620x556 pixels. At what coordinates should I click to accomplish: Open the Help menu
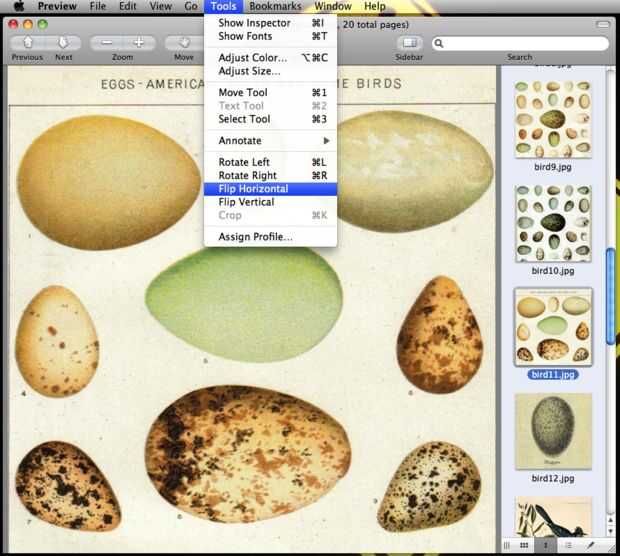(x=375, y=6)
